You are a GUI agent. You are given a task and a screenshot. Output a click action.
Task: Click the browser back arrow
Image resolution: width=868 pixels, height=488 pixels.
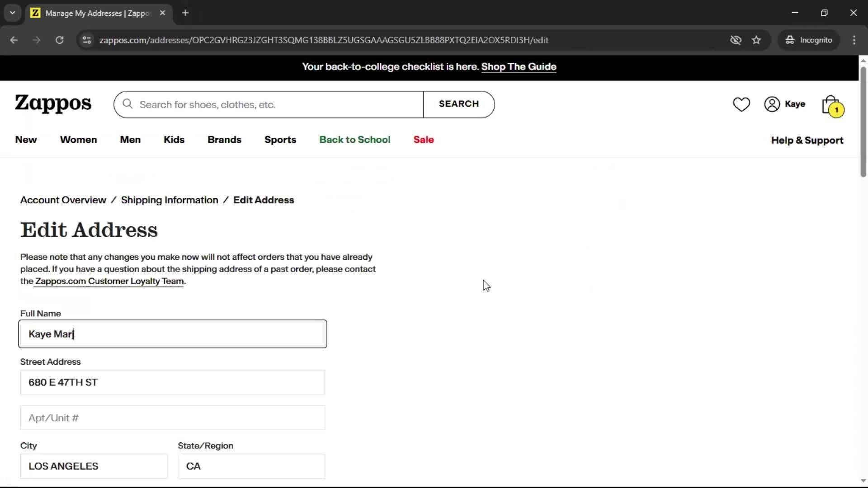tap(14, 40)
